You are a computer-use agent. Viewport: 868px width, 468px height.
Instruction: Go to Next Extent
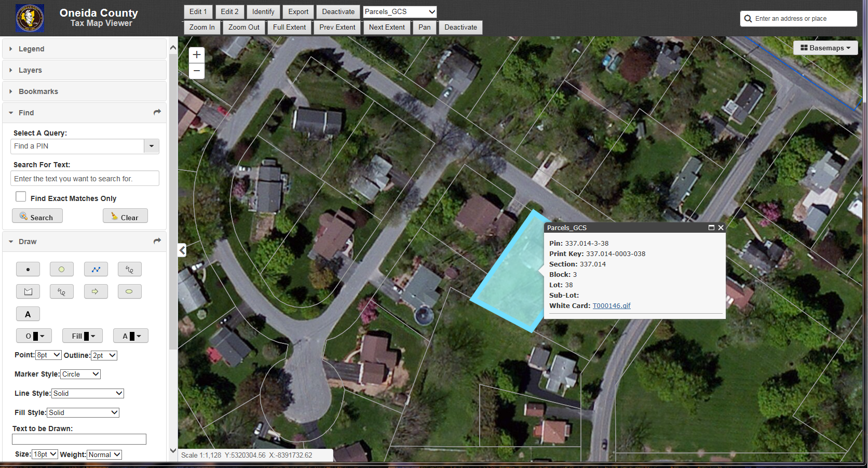click(x=387, y=27)
